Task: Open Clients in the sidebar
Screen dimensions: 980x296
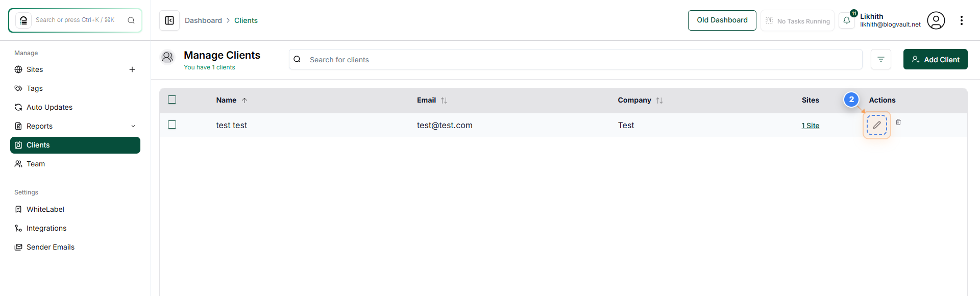Action: pyautogui.click(x=75, y=145)
